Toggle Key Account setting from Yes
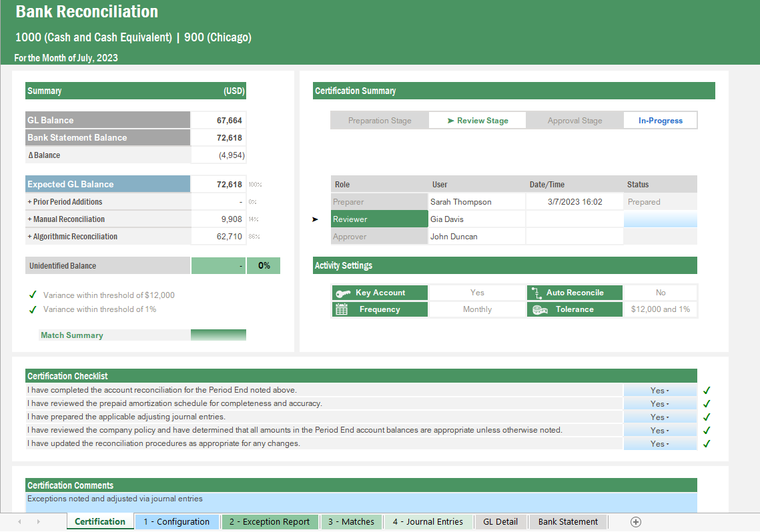 tap(476, 292)
